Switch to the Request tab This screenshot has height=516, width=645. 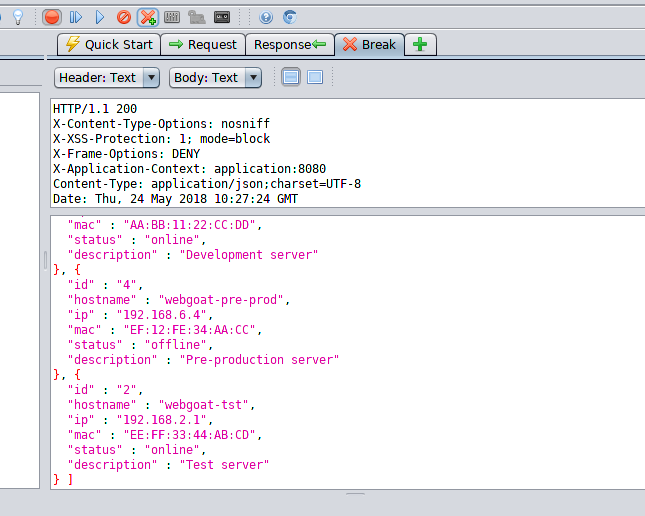point(202,44)
